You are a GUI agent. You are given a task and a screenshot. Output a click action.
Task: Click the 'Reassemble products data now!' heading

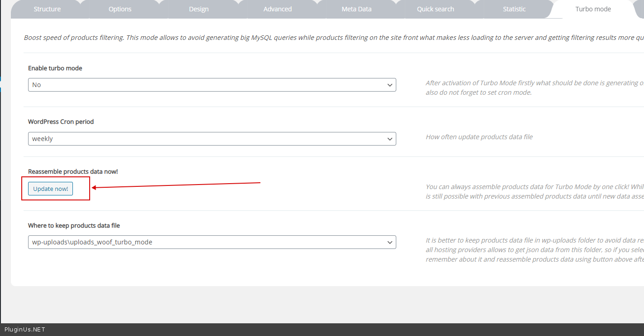point(73,171)
